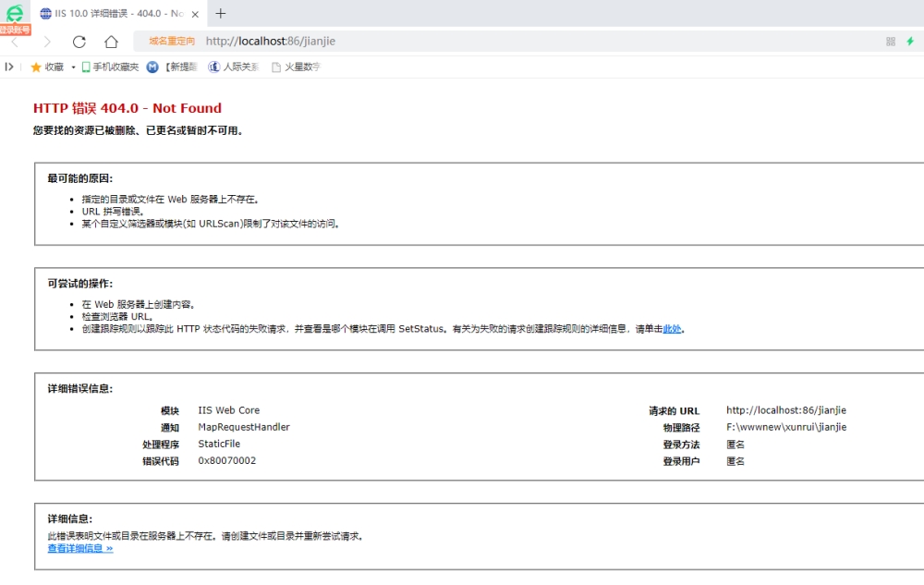Click the 登录账号 login badge
Image resolution: width=924 pixels, height=585 pixels.
(16, 30)
